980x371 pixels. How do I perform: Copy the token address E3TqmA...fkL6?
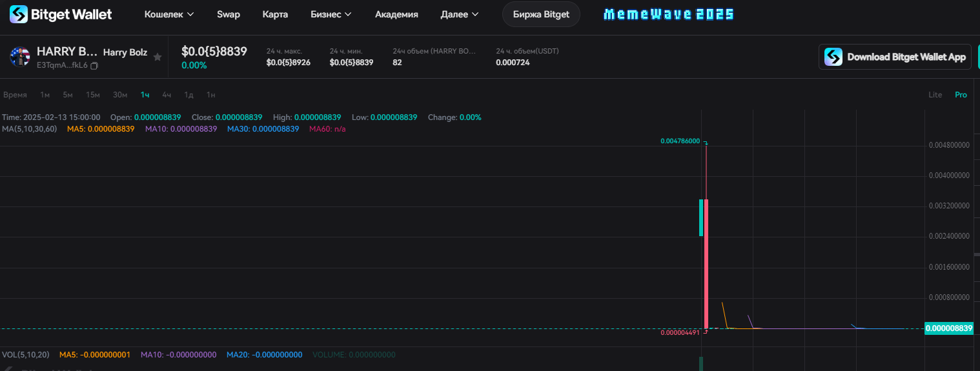point(94,66)
